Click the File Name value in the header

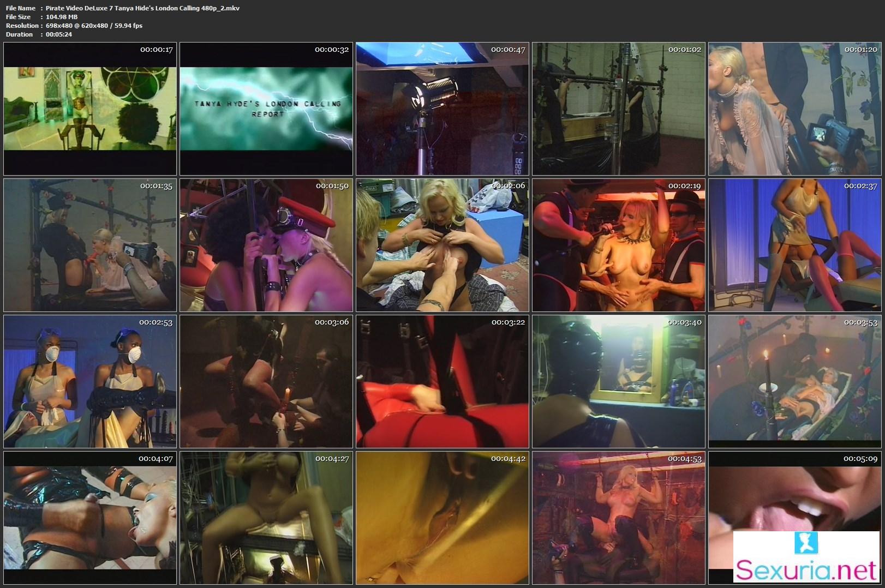click(142, 8)
